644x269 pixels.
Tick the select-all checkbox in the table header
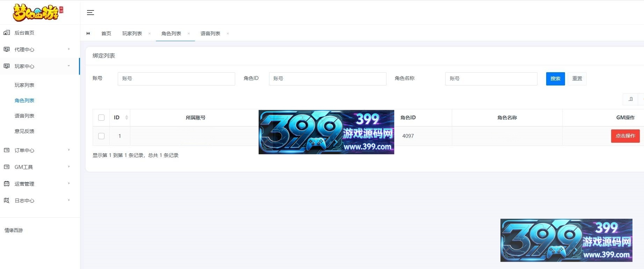101,118
